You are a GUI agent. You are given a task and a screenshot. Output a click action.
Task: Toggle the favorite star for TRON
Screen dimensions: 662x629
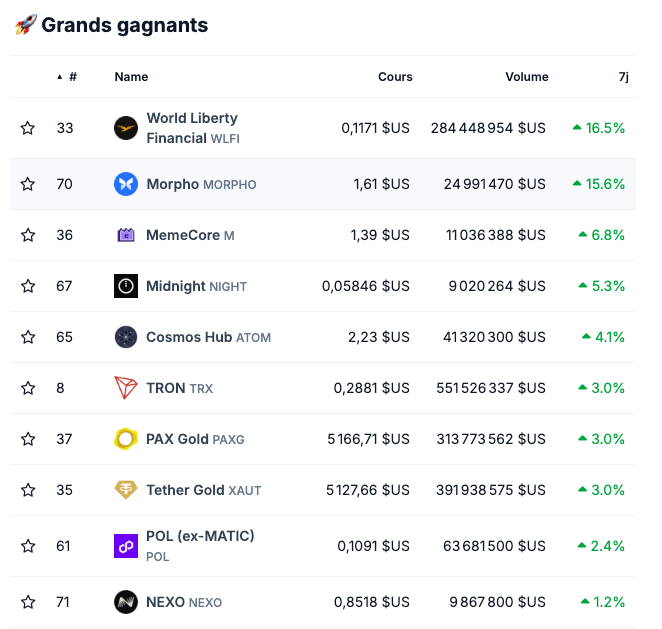click(x=28, y=388)
